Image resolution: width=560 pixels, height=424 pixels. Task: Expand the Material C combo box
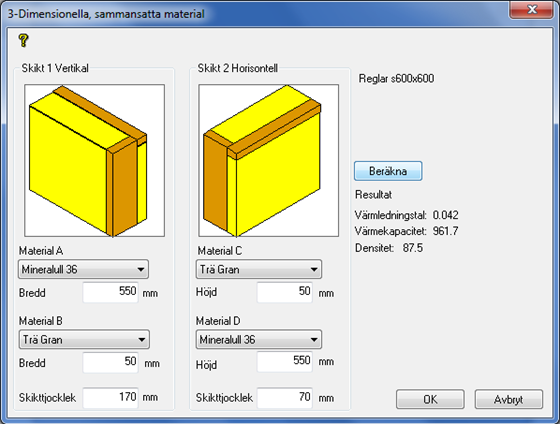click(259, 269)
